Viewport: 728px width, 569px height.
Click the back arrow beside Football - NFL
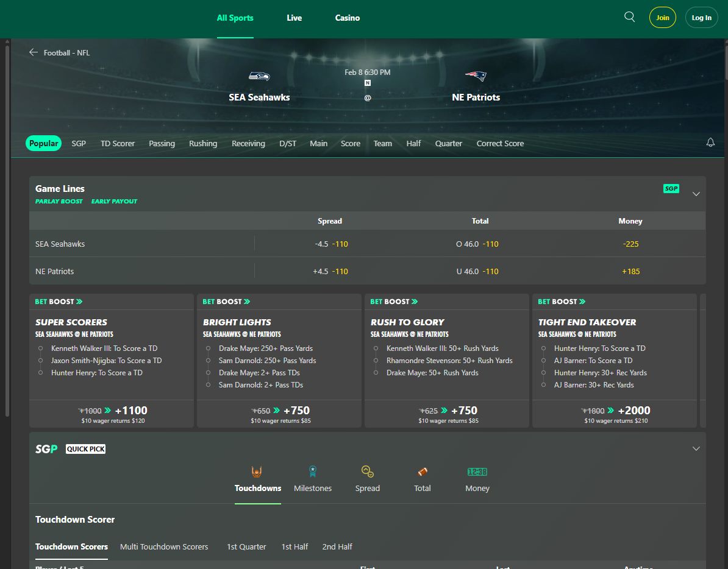(x=34, y=52)
